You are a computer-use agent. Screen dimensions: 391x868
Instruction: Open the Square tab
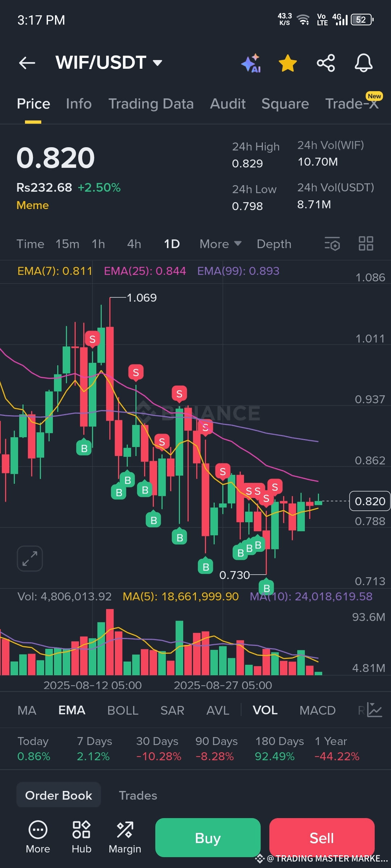click(x=285, y=104)
